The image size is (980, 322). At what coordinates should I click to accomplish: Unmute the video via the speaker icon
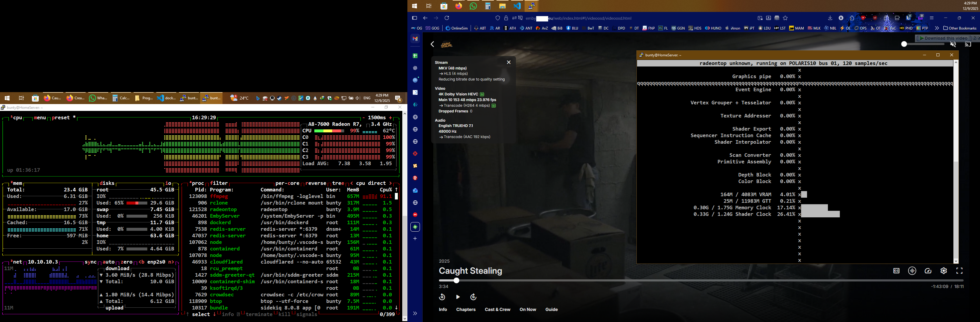pyautogui.click(x=953, y=44)
